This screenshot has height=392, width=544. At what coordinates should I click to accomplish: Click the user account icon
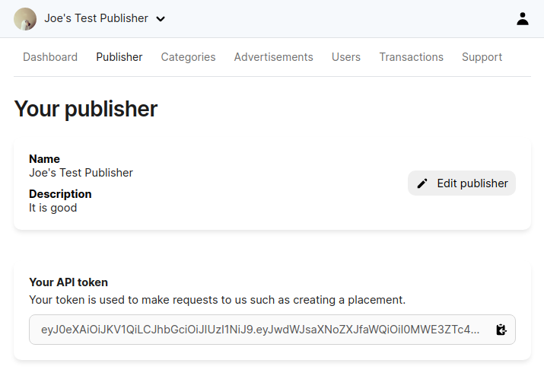tap(522, 19)
